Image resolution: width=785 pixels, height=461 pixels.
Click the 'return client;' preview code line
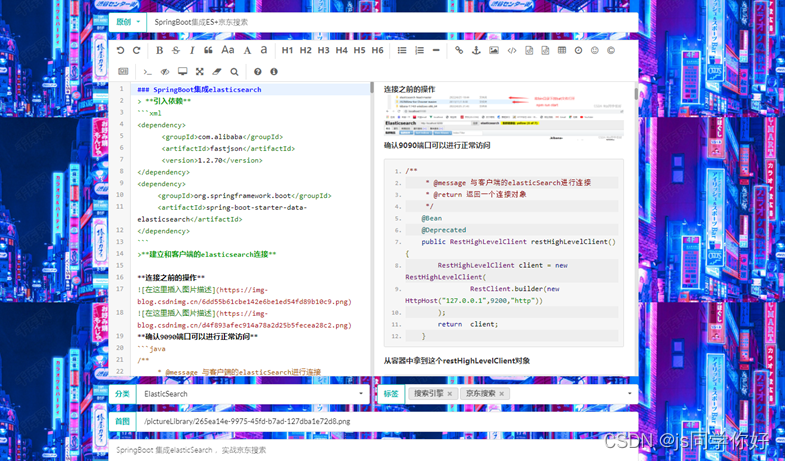point(468,324)
